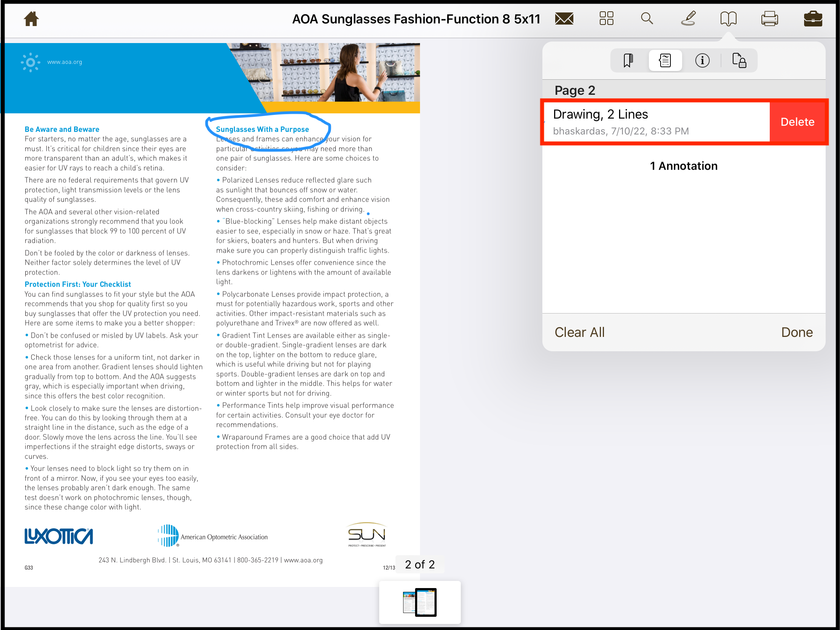The height and width of the screenshot is (630, 840).
Task: Switch to the Bookmarks tab
Action: (628, 60)
